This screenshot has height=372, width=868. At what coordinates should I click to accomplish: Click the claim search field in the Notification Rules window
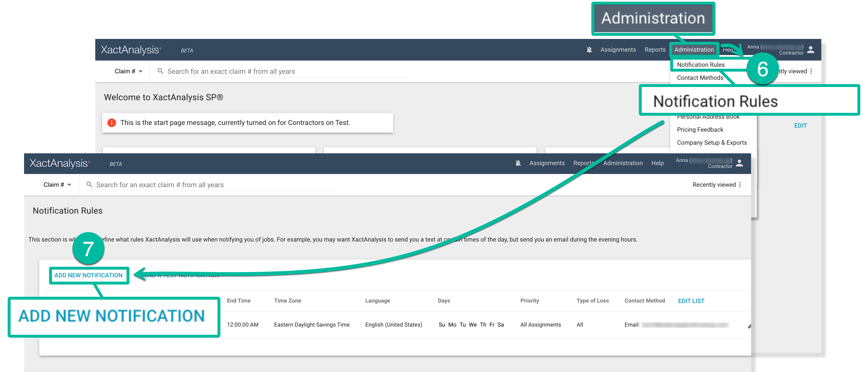212,185
